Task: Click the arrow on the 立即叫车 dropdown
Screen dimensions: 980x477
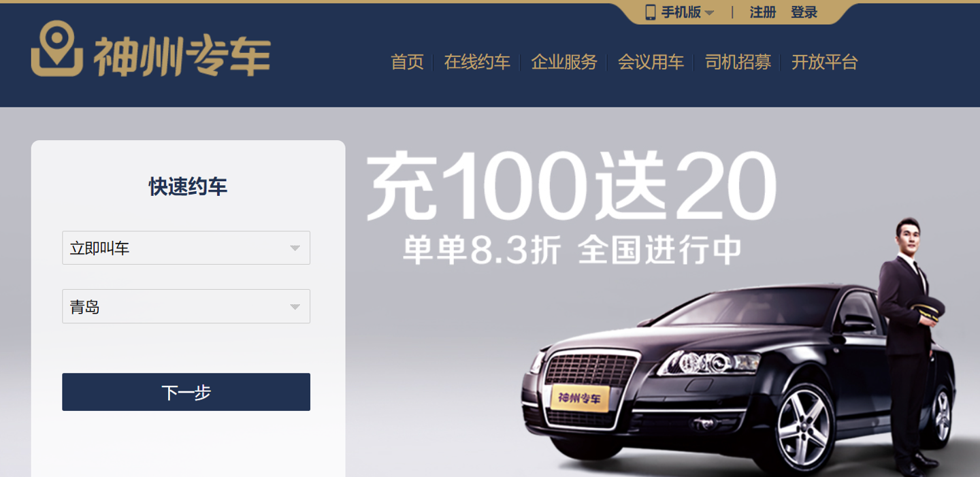Action: click(295, 248)
